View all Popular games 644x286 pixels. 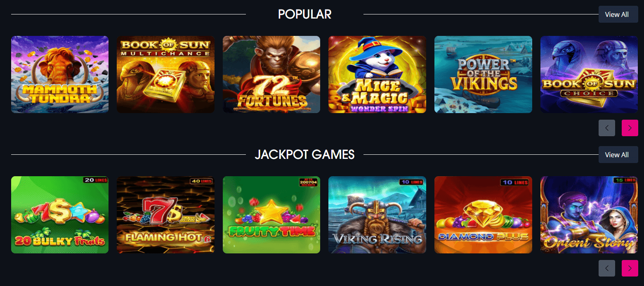(x=618, y=14)
